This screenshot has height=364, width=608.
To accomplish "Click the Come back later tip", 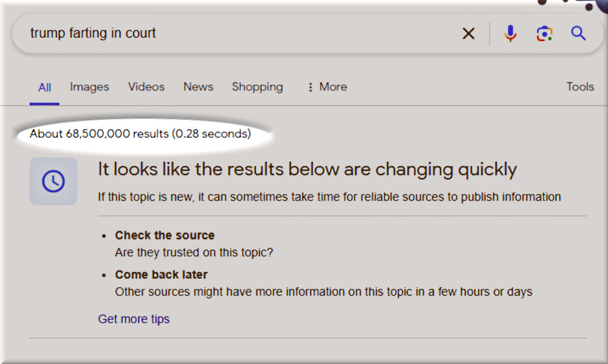I will [x=161, y=275].
